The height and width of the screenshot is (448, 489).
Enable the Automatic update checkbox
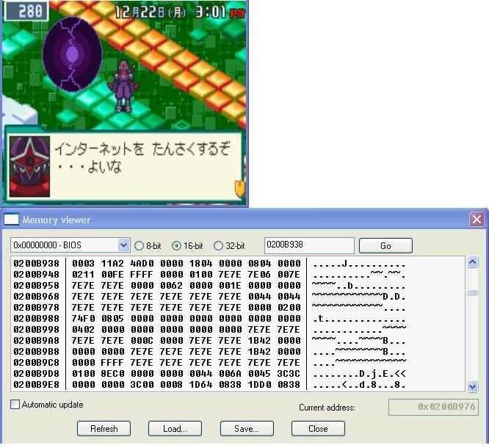[15, 405]
